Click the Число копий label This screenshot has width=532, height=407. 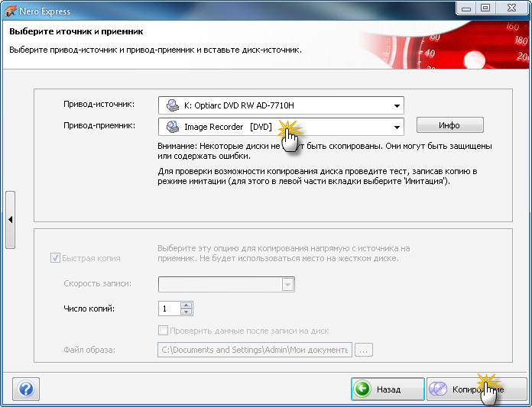pyautogui.click(x=89, y=308)
